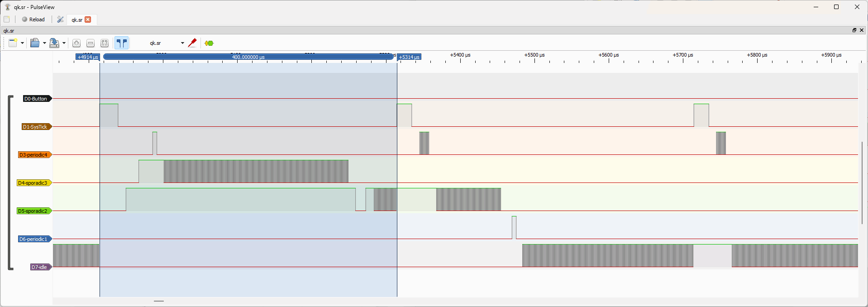The width and height of the screenshot is (868, 307).
Task: Expand the open file dropdown arrow
Action: [x=44, y=43]
